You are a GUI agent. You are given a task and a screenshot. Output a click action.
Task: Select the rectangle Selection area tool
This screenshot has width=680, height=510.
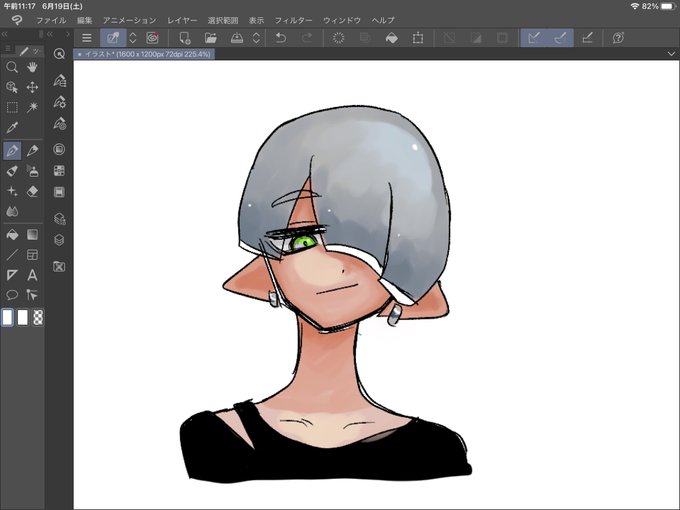[x=12, y=107]
